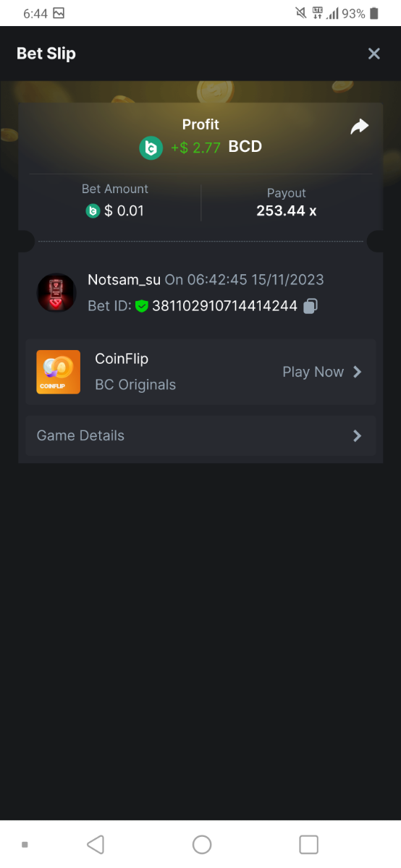Tap the CoinFlip game title
This screenshot has height=868, width=401.
(122, 359)
